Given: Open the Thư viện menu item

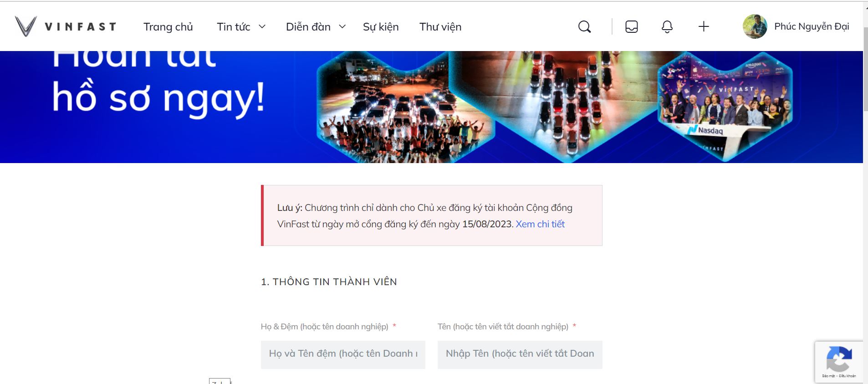Looking at the screenshot, I should 440,27.
